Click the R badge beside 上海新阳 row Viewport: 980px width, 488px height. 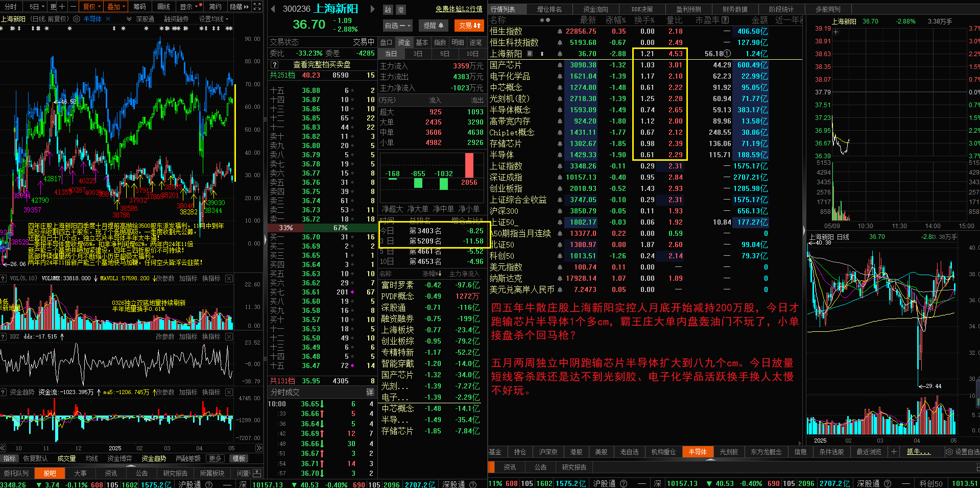pyautogui.click(x=530, y=54)
